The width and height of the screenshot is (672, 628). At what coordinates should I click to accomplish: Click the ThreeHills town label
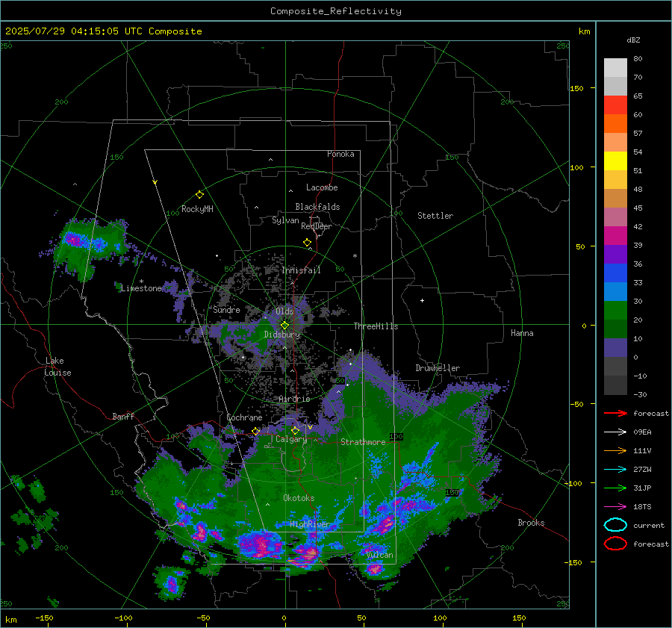point(376,326)
